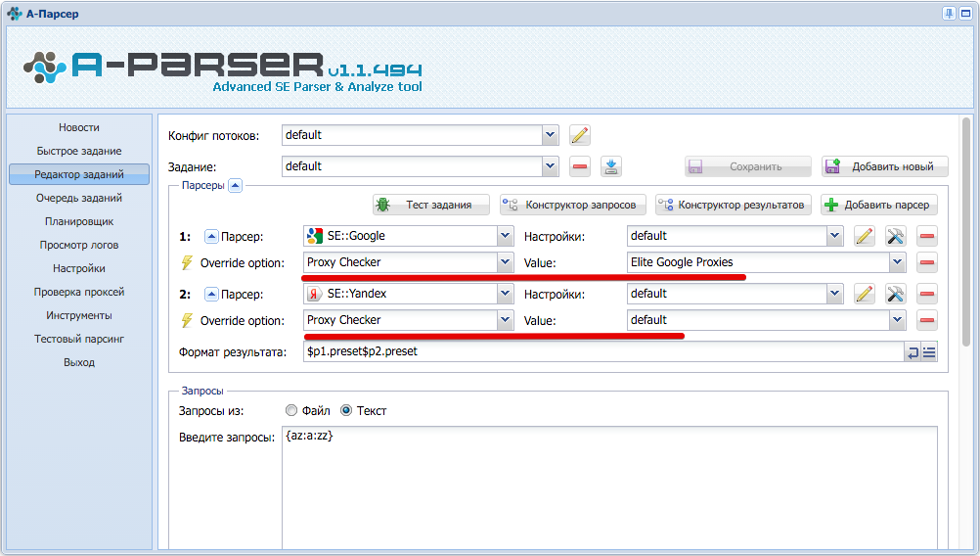Remove SE::Yandex parser with minus icon
This screenshot has width=980, height=556.
[x=927, y=294]
